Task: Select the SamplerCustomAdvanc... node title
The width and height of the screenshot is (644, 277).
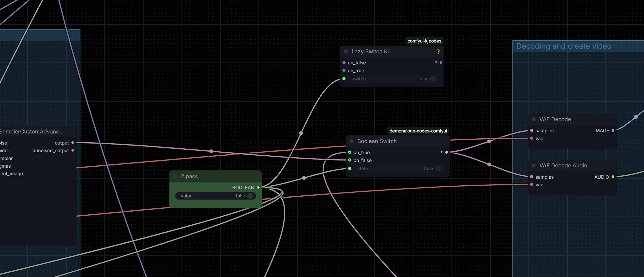Action: [32, 131]
